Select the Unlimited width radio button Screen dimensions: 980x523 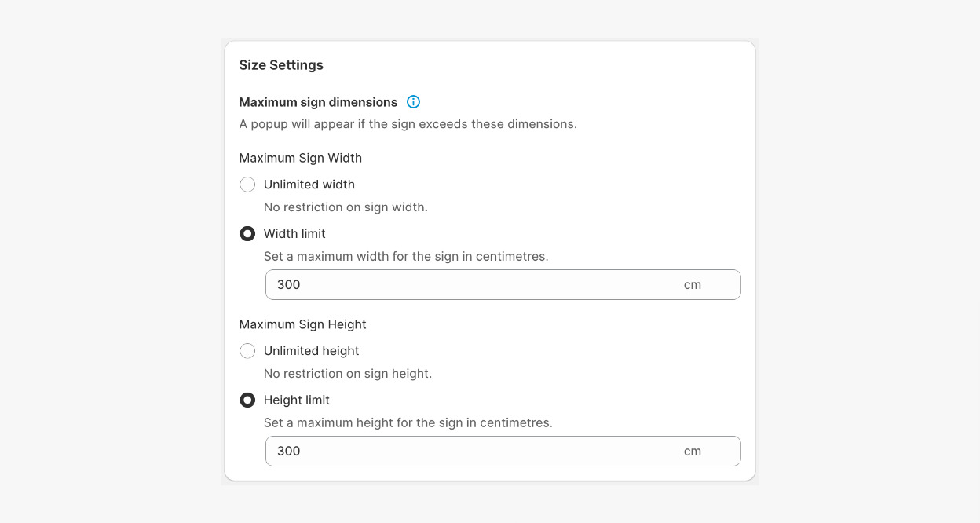pos(247,185)
